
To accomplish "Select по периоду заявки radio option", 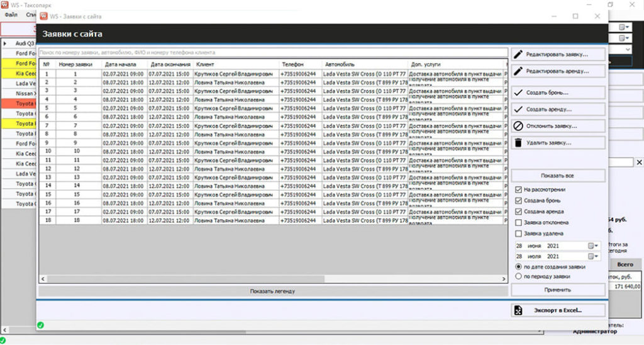I will [x=518, y=277].
